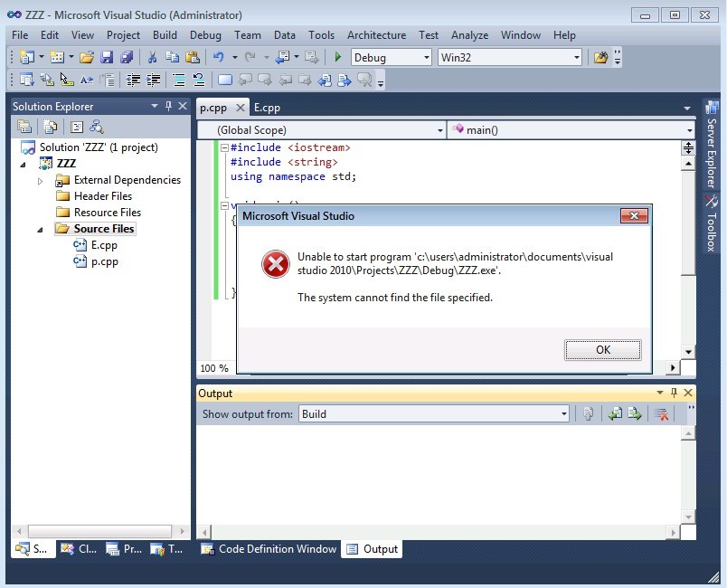This screenshot has width=727, height=588.
Task: Click the Cut scissors icon
Action: tap(153, 57)
